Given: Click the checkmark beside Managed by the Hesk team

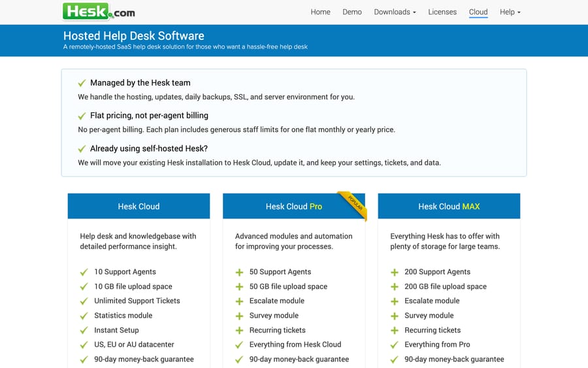Looking at the screenshot, I should pyautogui.click(x=82, y=83).
